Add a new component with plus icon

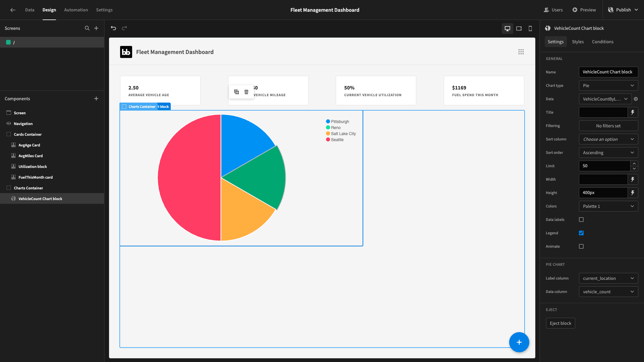(x=96, y=99)
